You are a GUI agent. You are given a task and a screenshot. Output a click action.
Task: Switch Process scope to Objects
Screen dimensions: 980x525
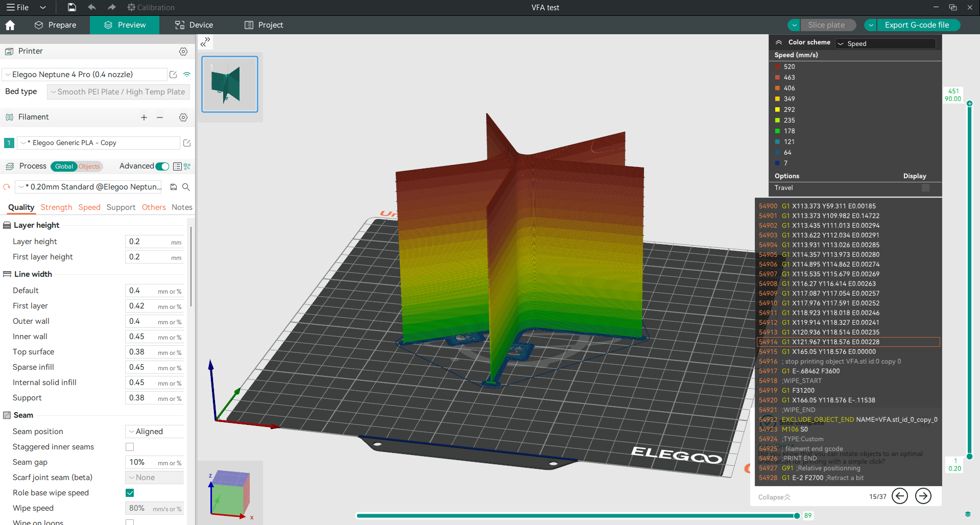tap(89, 166)
